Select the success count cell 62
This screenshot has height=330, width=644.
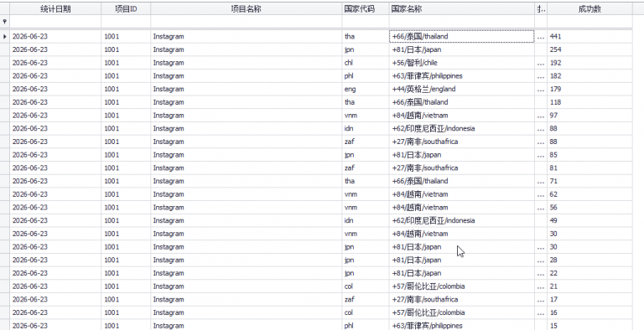tap(589, 194)
